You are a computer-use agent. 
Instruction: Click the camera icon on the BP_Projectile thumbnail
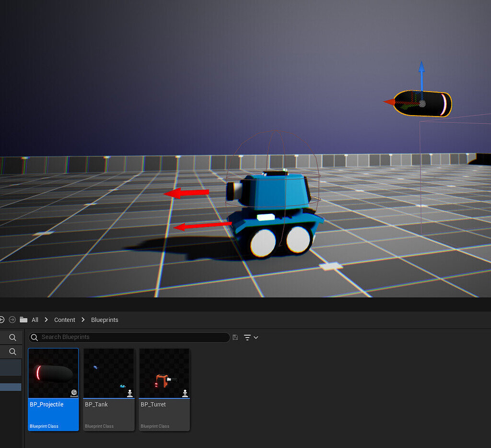point(74,393)
